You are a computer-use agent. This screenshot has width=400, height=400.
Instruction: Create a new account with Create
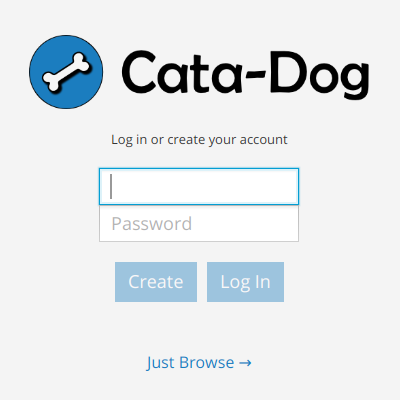156,282
